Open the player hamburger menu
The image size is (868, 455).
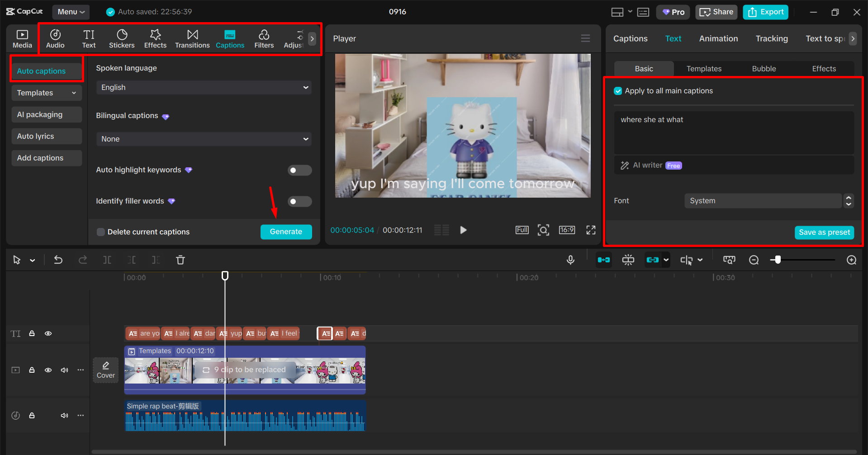(585, 38)
